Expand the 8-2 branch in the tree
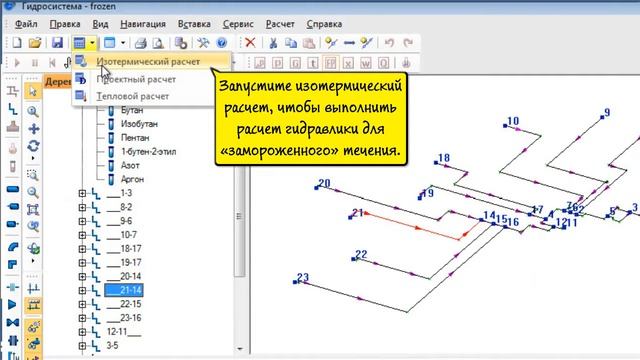Screen dimensions: 640x360 tap(82, 207)
